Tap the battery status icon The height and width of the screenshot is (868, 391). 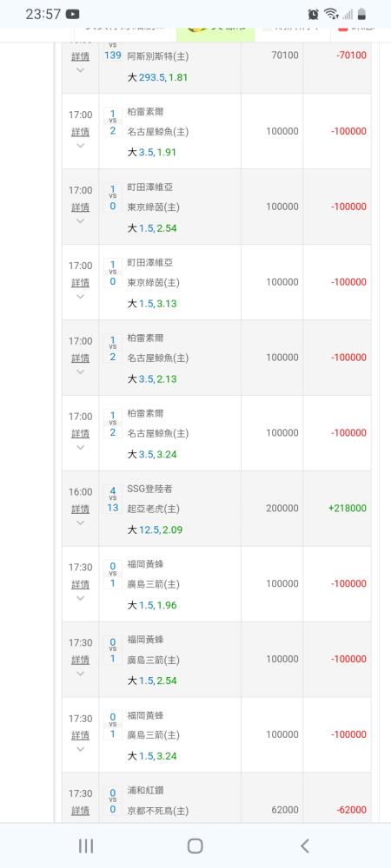361,15
